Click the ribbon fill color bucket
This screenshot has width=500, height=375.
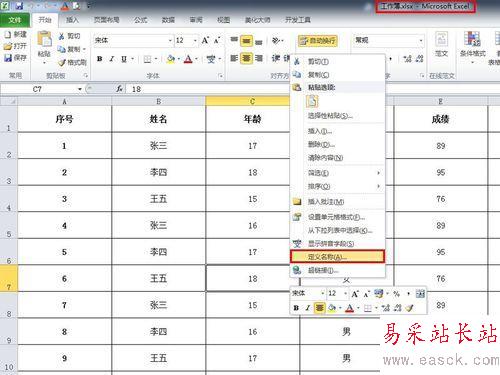pos(170,59)
